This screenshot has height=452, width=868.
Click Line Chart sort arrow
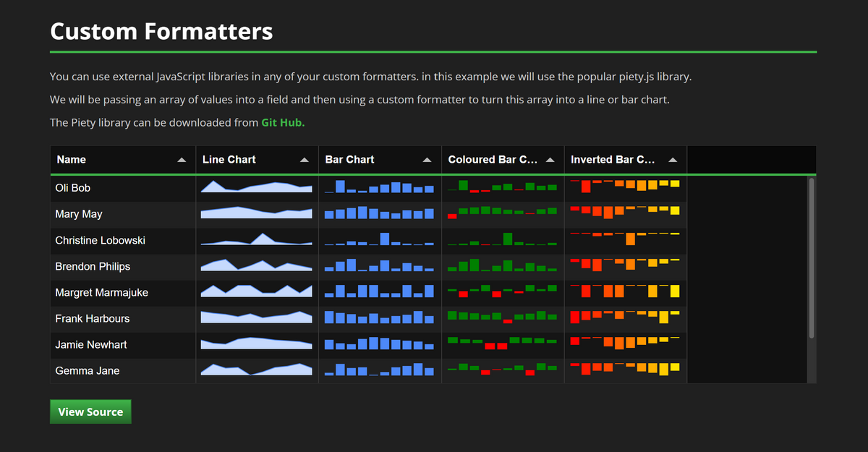point(305,160)
